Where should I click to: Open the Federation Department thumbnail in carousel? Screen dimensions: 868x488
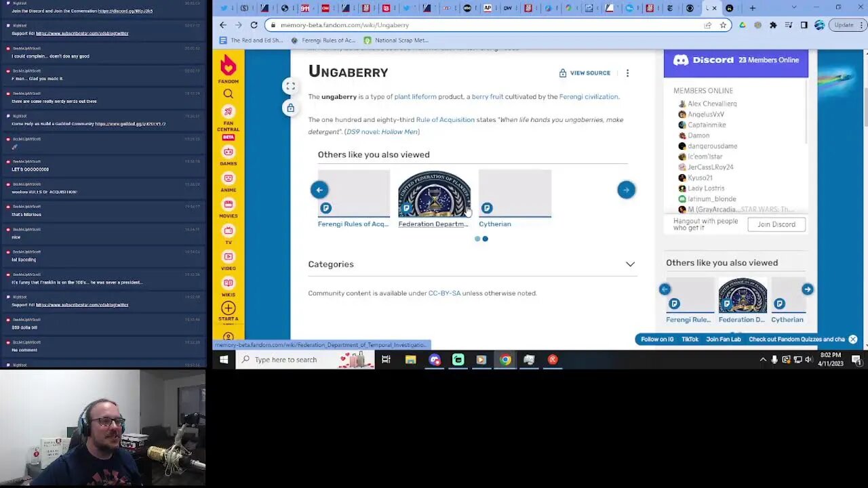click(x=434, y=194)
